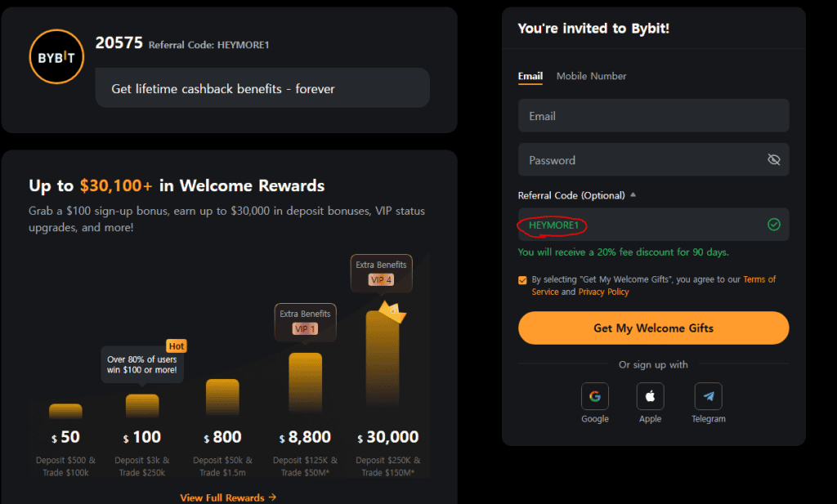Sign up with Telegram
The width and height of the screenshot is (837, 504).
click(708, 397)
